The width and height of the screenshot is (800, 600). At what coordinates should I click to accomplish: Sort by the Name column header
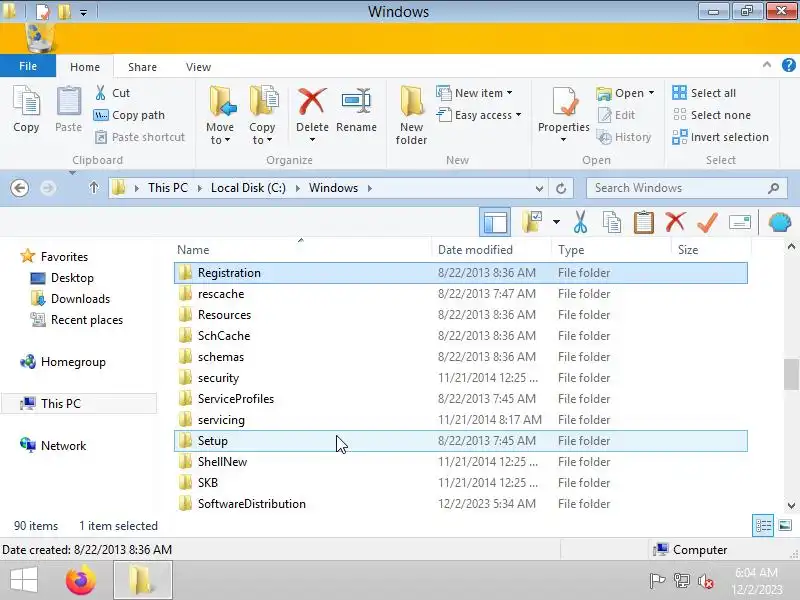[x=302, y=249]
